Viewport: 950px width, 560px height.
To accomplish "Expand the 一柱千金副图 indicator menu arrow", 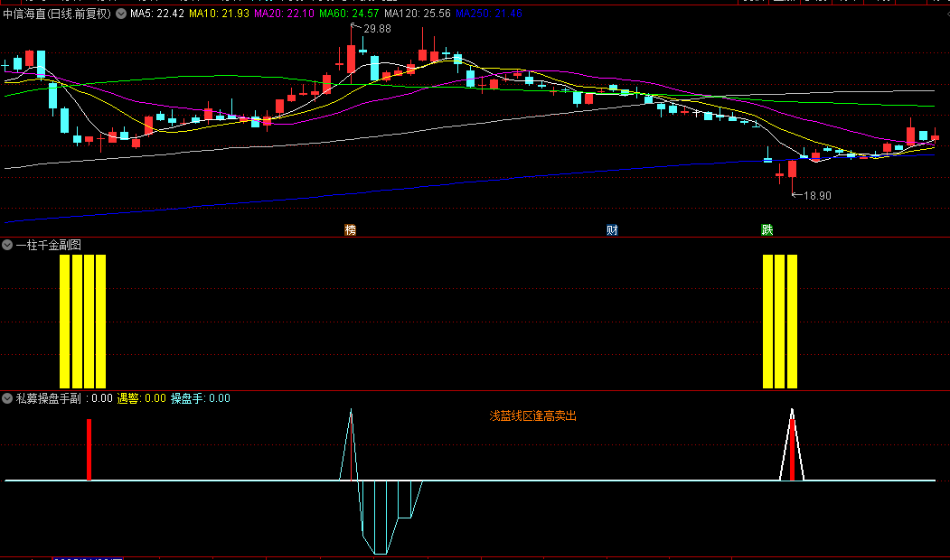I will pyautogui.click(x=7, y=245).
